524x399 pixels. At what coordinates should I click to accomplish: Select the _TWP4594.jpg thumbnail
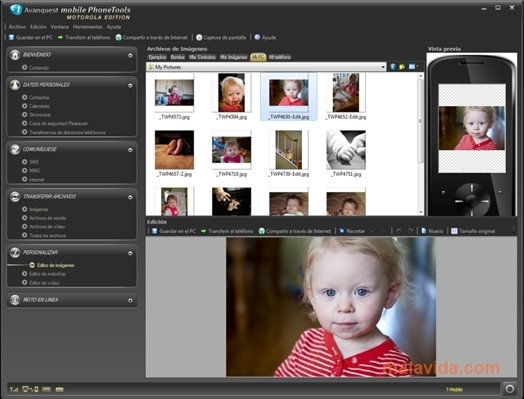tap(231, 93)
